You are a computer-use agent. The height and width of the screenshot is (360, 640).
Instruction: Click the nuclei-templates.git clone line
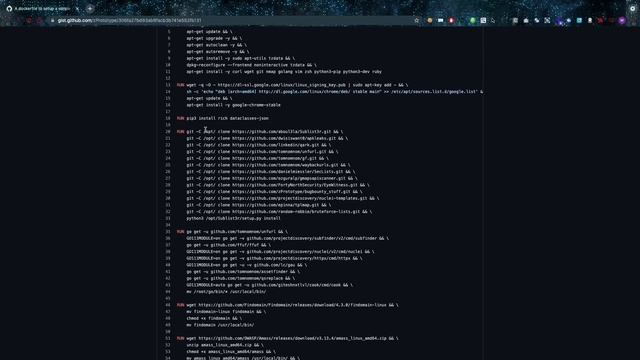[283, 198]
